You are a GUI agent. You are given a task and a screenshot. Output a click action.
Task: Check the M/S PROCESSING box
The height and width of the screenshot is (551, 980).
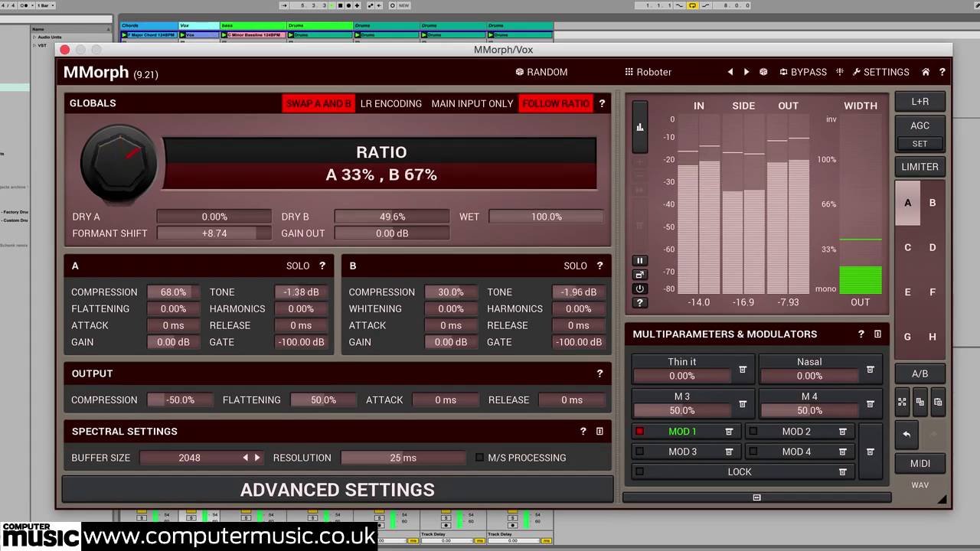click(x=480, y=458)
